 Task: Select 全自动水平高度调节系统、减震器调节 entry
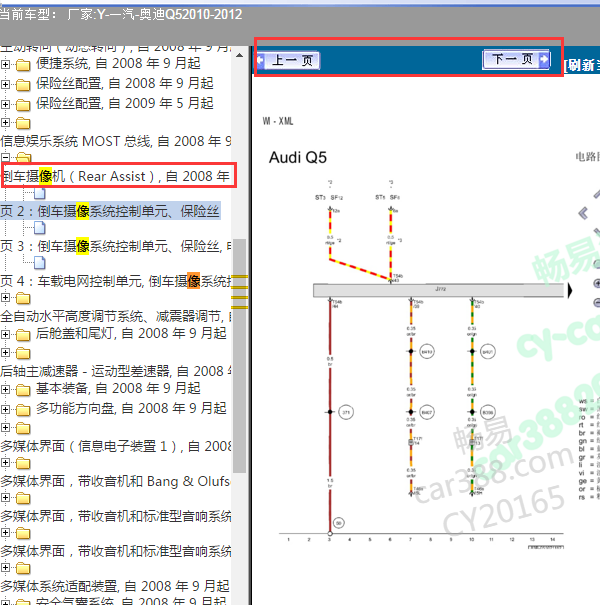pyautogui.click(x=116, y=316)
